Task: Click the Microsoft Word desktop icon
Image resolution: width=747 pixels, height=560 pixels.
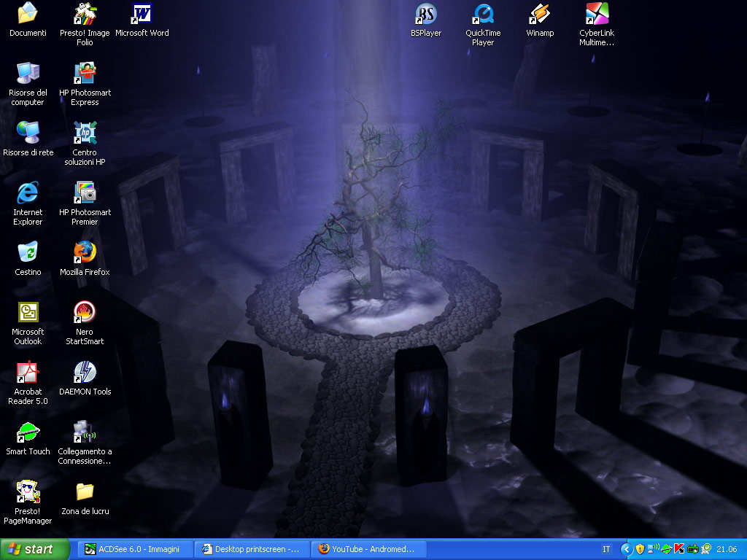Action: click(142, 14)
